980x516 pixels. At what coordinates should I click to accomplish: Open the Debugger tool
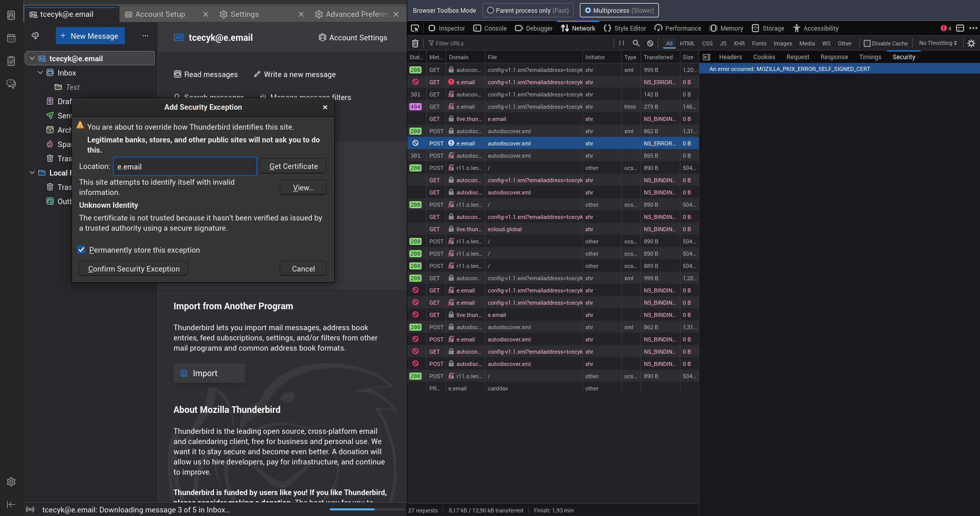point(534,28)
